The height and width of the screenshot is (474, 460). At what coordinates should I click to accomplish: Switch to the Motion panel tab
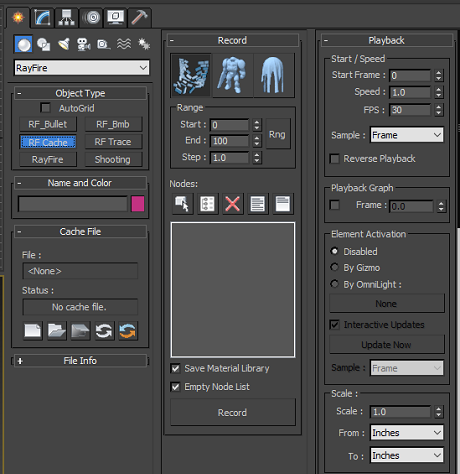tap(91, 17)
